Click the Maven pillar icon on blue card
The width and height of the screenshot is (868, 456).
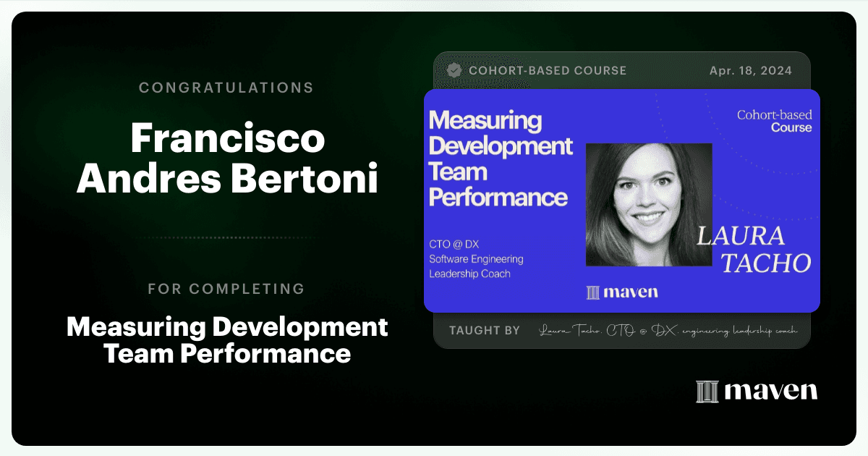pyautogui.click(x=593, y=292)
